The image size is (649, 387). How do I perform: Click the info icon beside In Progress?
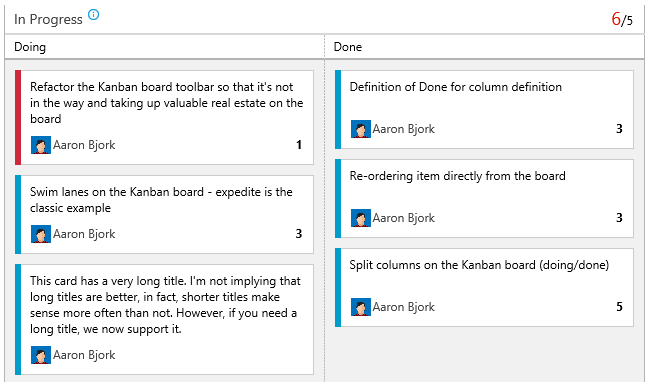coord(94,15)
